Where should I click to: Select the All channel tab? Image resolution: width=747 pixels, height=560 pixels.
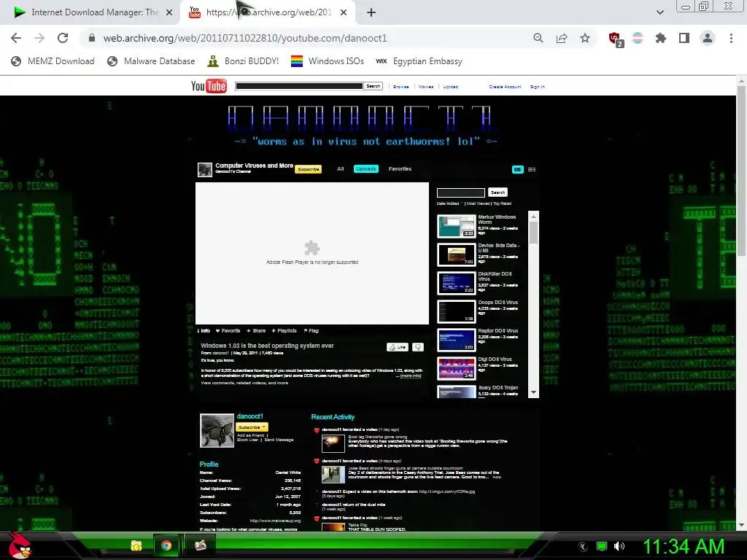pyautogui.click(x=340, y=168)
